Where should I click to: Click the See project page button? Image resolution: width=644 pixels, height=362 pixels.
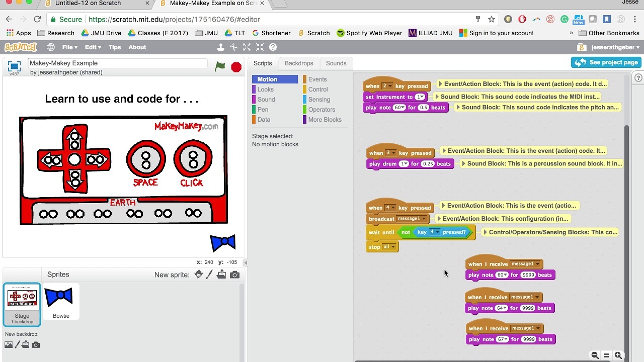[x=606, y=62]
